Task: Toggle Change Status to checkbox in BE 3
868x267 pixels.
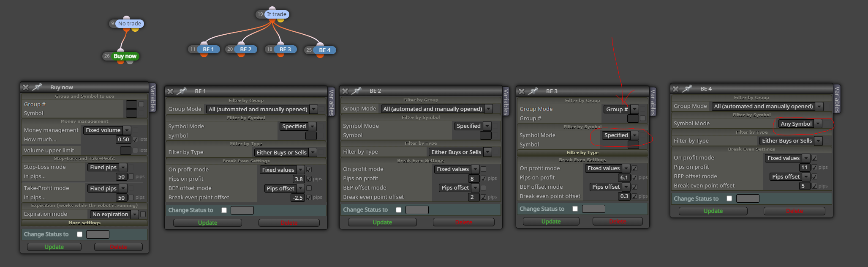Action: (x=575, y=209)
